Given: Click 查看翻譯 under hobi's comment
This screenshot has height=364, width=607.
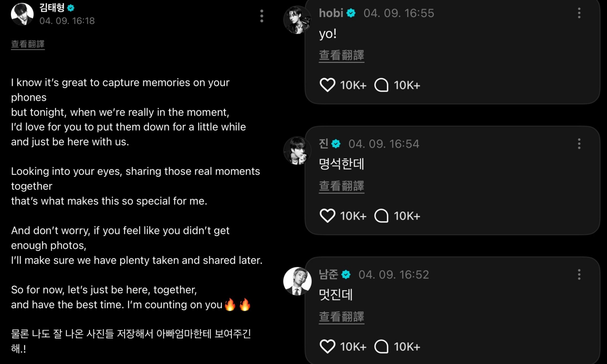Looking at the screenshot, I should click(x=341, y=56).
